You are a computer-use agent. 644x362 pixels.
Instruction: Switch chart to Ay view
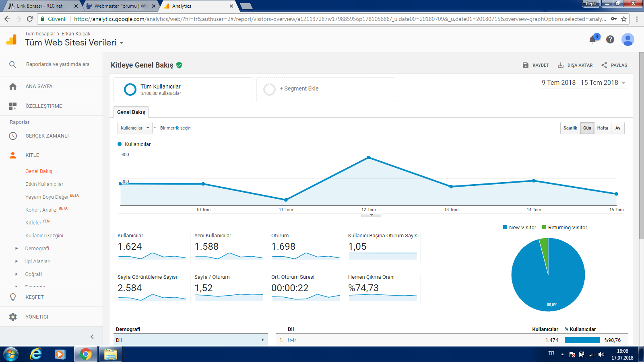(618, 128)
